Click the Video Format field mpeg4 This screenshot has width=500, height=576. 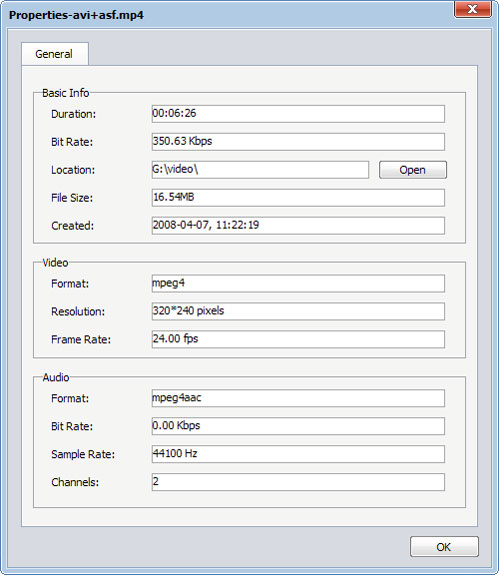point(298,284)
